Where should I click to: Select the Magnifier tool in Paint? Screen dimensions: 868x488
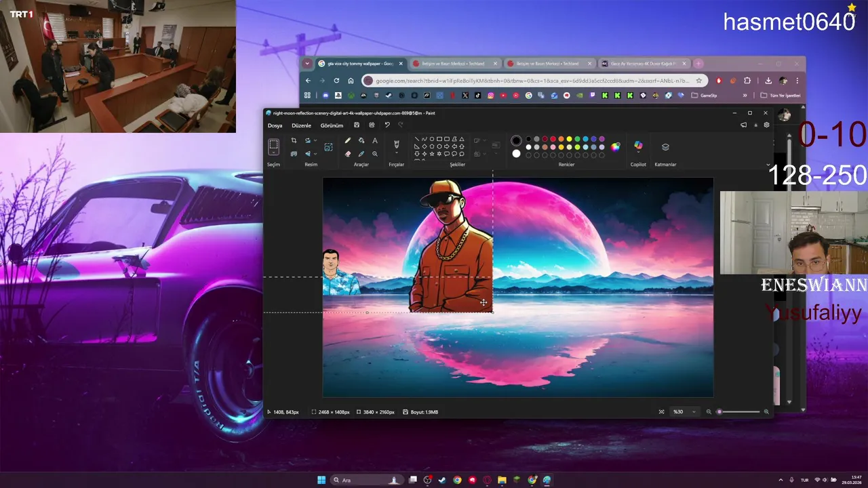click(375, 154)
